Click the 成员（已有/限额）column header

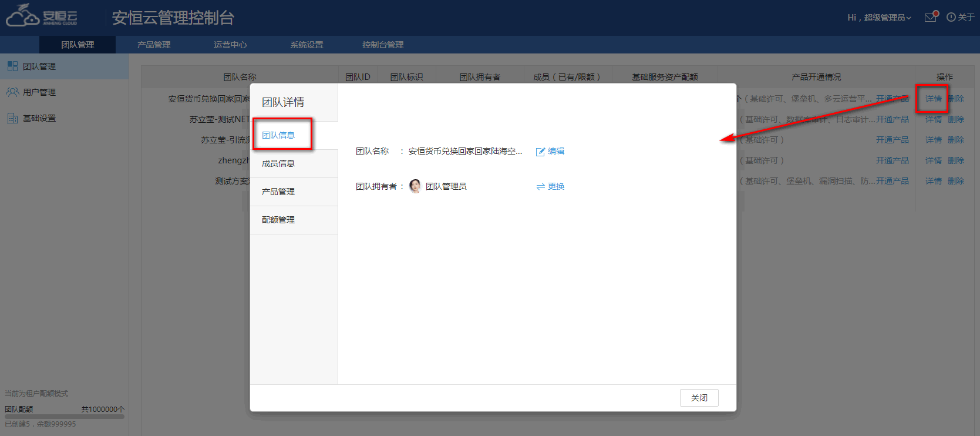567,77
